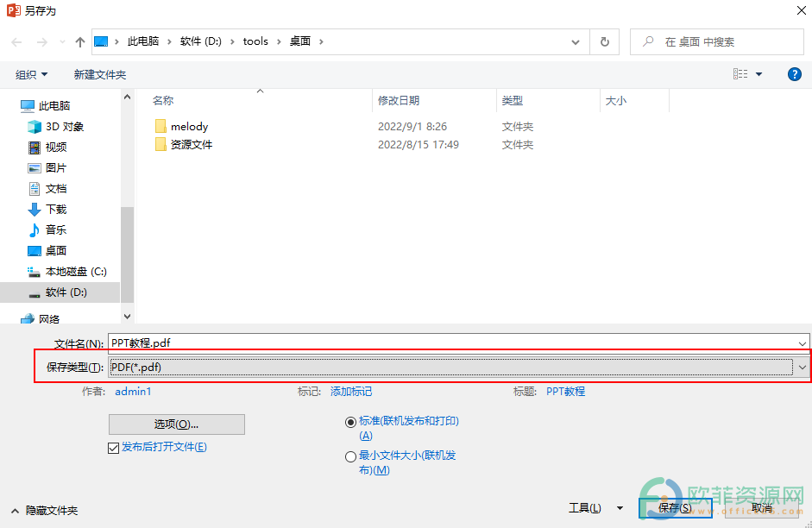Image resolution: width=812 pixels, height=528 pixels.
Task: Go up one folder level
Action: (79, 42)
